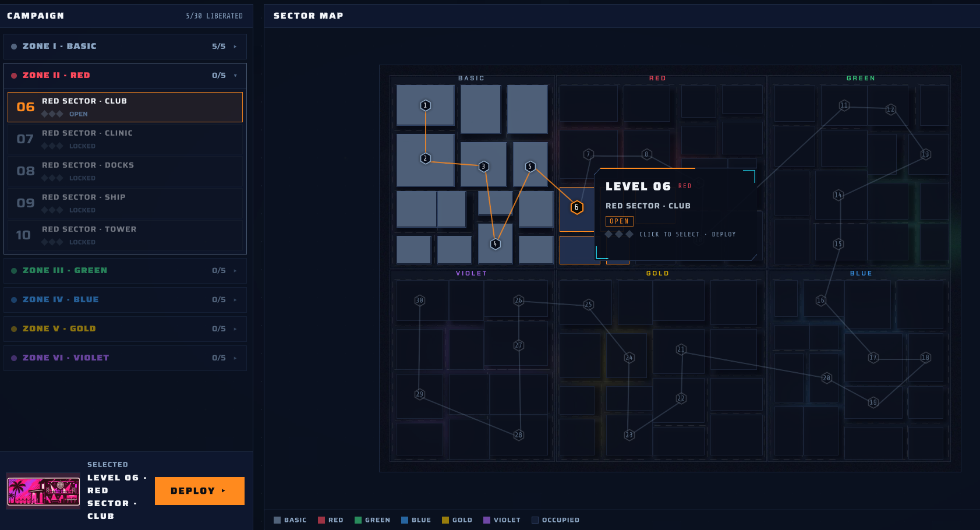Select level 06 Red Sector Club
Viewport: 980px width, 530px height.
[125, 107]
